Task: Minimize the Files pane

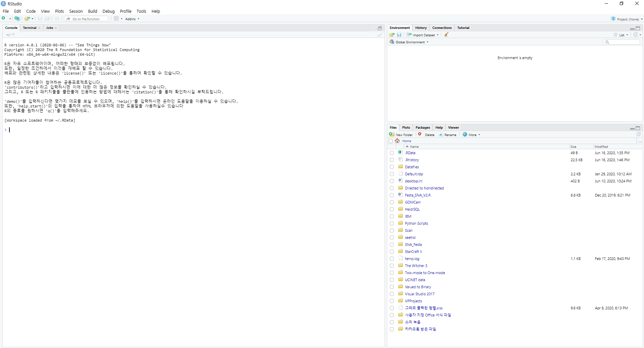Action: [x=632, y=128]
